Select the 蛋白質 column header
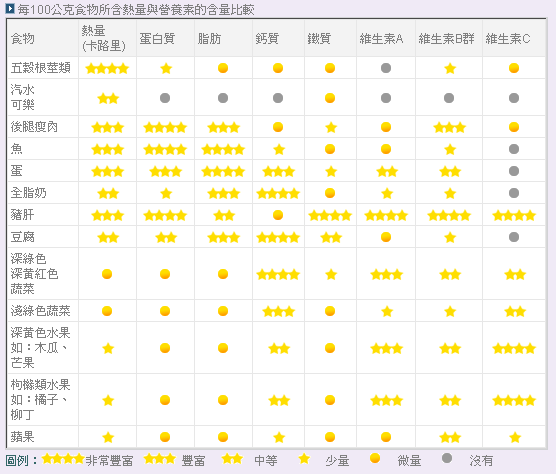 [x=157, y=38]
